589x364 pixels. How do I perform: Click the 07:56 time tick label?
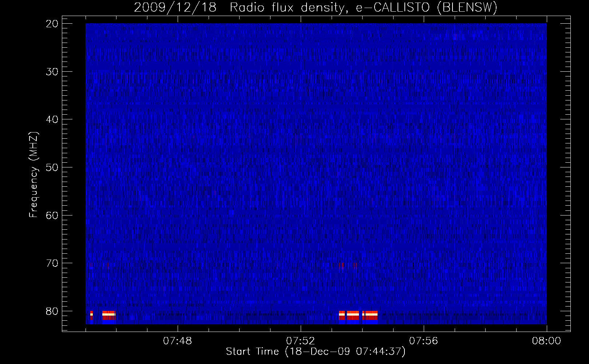click(x=424, y=341)
